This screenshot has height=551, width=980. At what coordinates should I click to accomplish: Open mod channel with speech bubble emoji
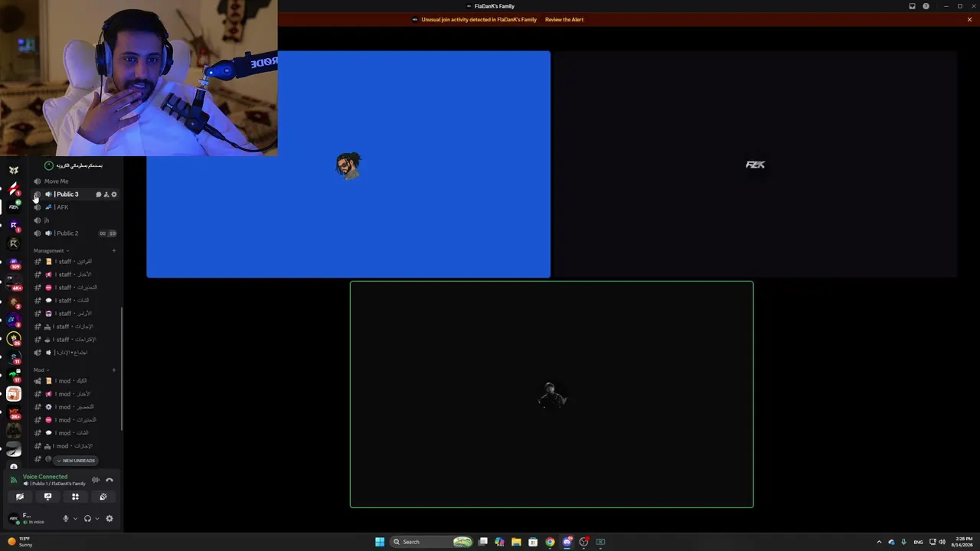click(75, 433)
